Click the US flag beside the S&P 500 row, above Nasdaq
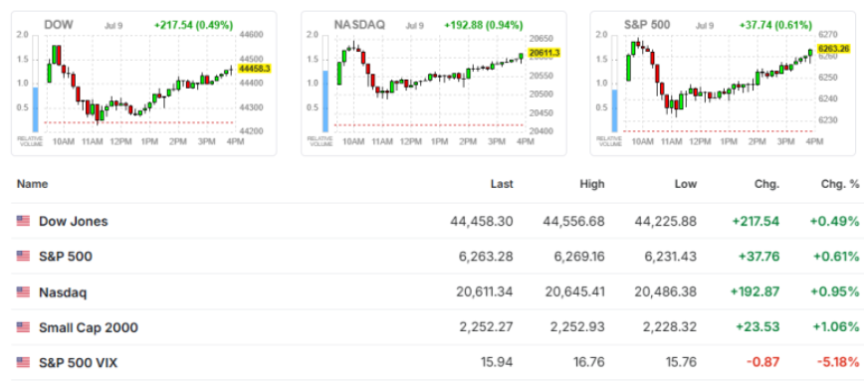The width and height of the screenshot is (868, 386). pyautogui.click(x=23, y=257)
